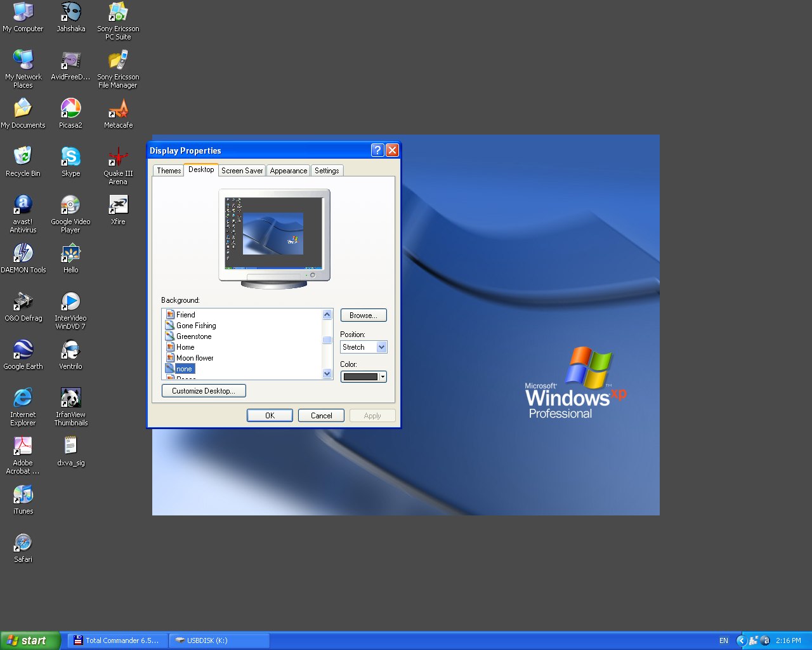Screen dimensions: 812x650
Task: Select Sony Ericsson File Manager icon
Action: pos(118,69)
